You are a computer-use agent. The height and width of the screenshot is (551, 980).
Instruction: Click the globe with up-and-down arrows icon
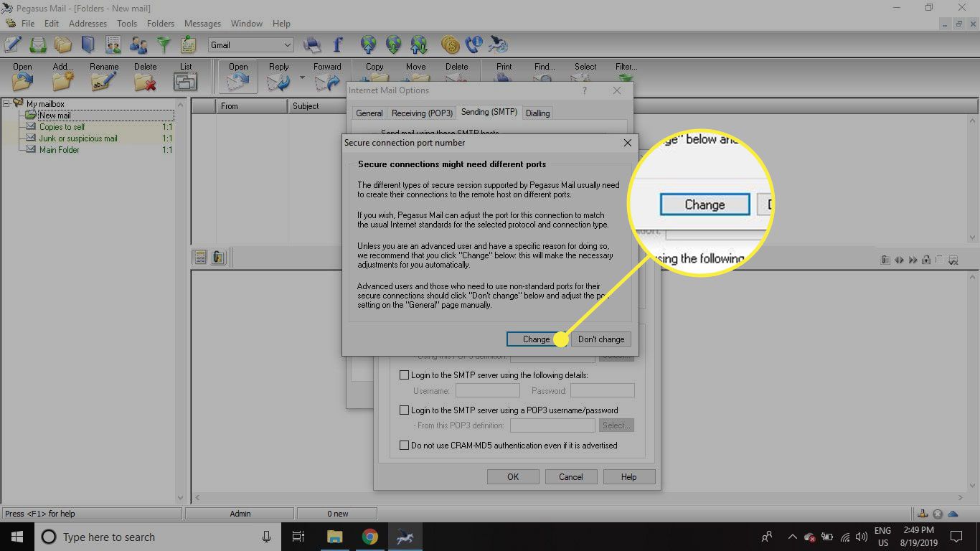[x=419, y=44]
